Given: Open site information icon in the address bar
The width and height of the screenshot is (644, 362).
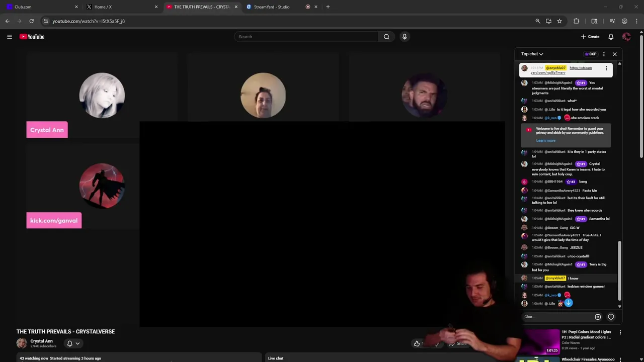Looking at the screenshot, I should tap(46, 21).
